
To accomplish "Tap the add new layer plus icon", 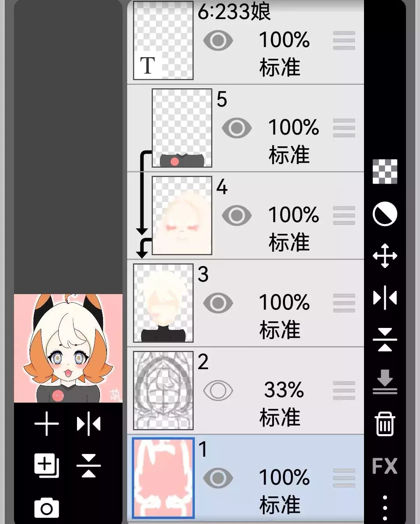I will [47, 424].
